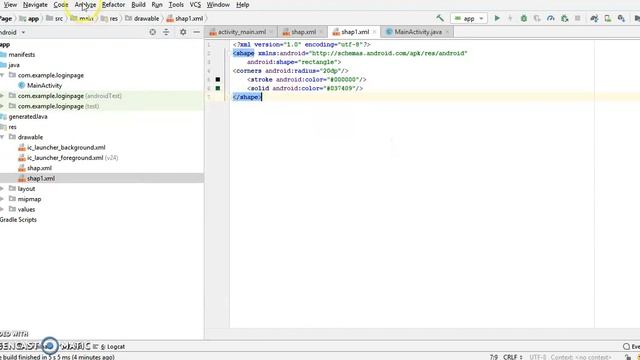The image size is (640, 360).
Task: Open the Run menu
Action: tap(157, 5)
